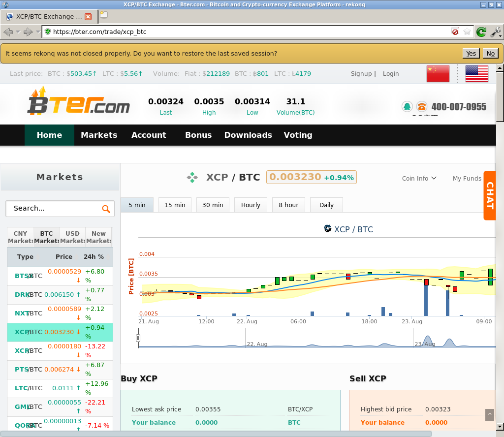Click the green reload page icon
Screen dimensions: 504x437
click(481, 32)
